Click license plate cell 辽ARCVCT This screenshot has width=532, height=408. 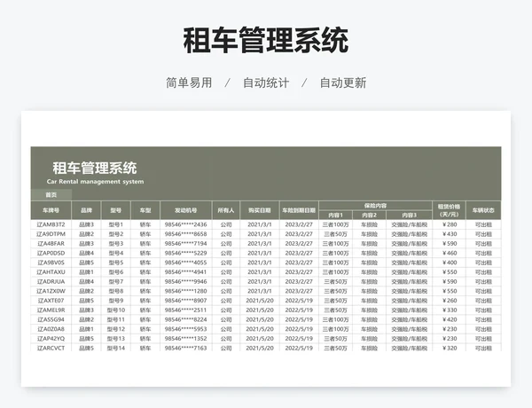[x=51, y=348]
